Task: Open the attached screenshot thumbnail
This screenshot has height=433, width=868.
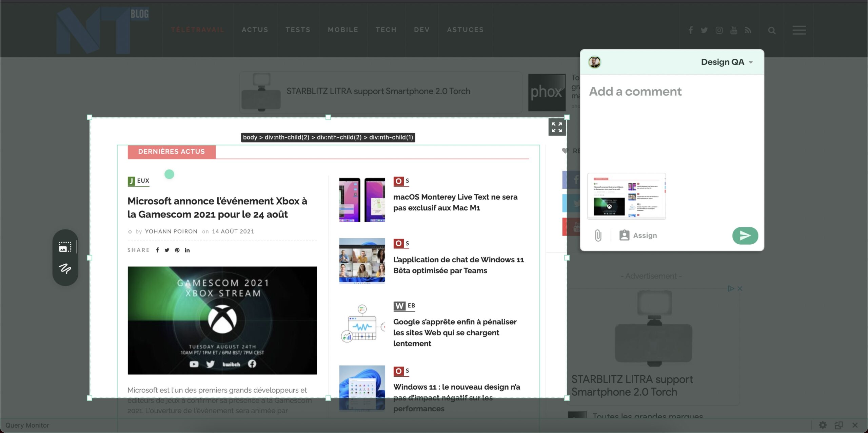Action: click(x=626, y=196)
